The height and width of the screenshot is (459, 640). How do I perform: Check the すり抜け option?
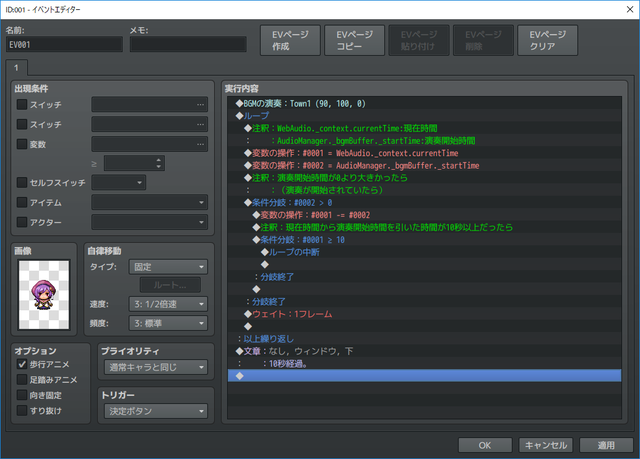(22, 410)
